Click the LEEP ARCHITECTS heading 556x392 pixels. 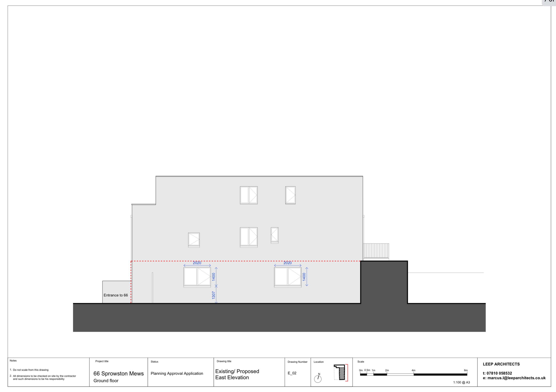[x=501, y=364]
